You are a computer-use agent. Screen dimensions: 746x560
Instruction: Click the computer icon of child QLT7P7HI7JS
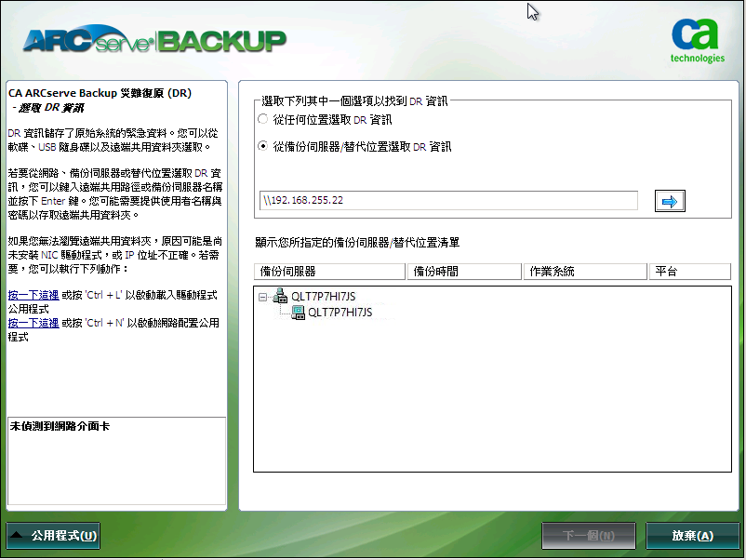(298, 313)
